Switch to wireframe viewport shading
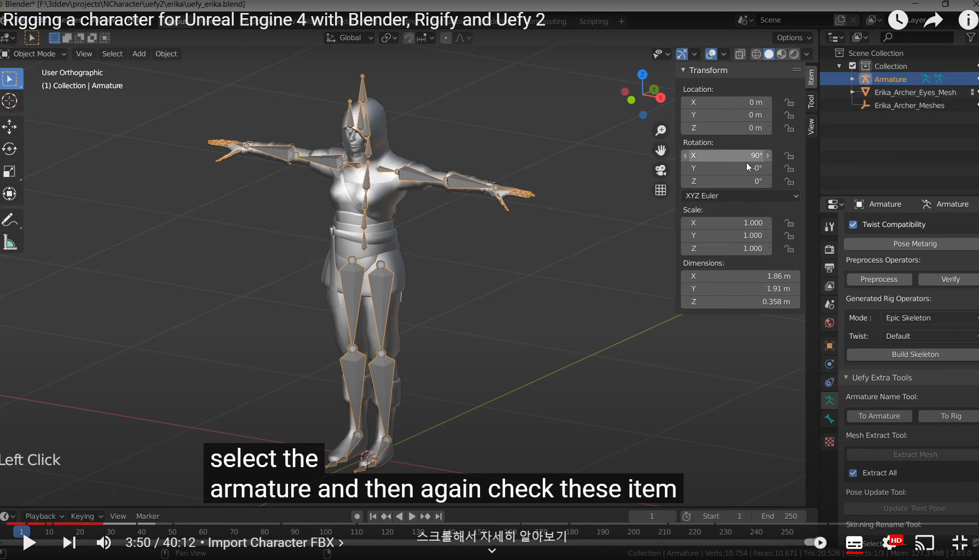 pyautogui.click(x=756, y=54)
